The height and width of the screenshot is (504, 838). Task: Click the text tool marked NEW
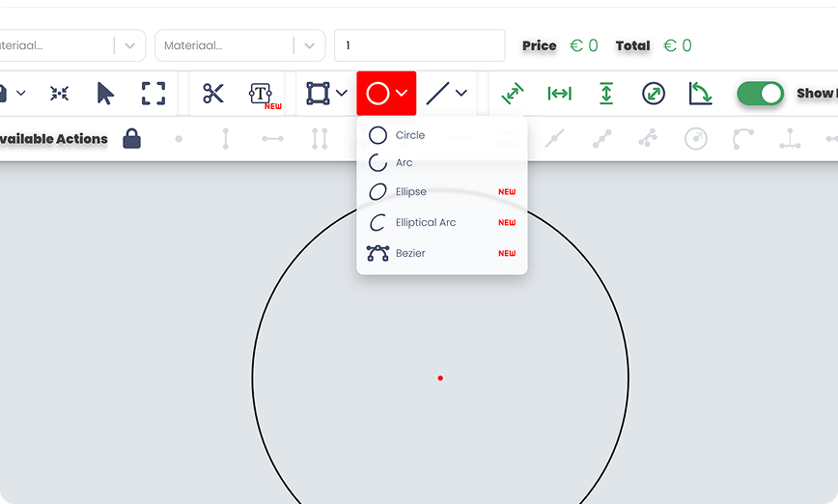pos(262,94)
